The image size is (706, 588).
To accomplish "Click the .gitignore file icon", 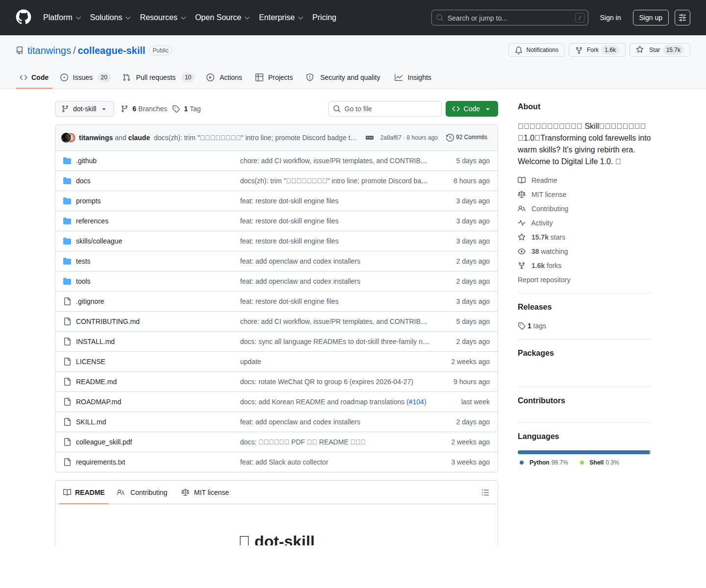I will pyautogui.click(x=67, y=301).
